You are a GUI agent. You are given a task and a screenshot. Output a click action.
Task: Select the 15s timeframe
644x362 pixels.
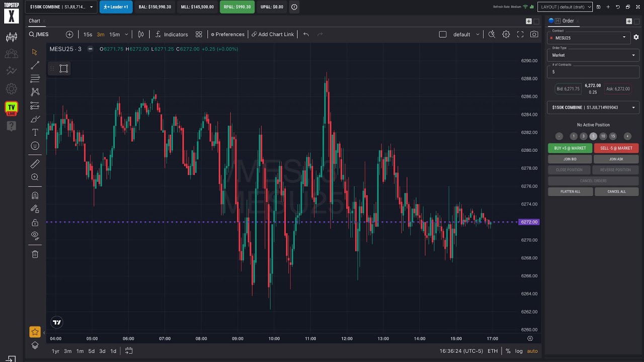[x=88, y=34]
